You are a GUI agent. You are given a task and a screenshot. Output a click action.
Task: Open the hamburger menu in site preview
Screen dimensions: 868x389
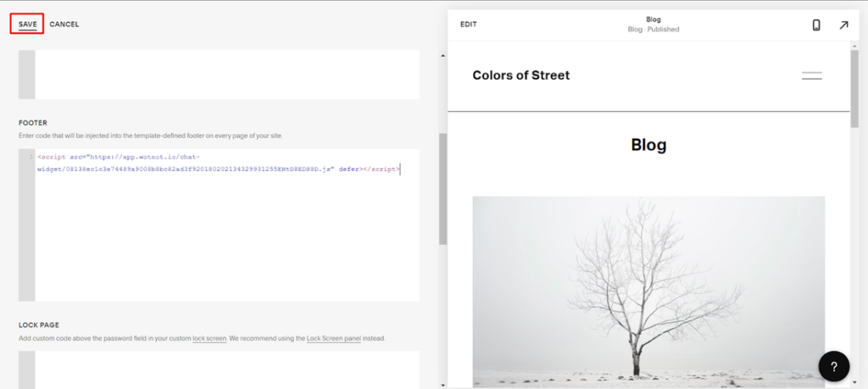pos(811,76)
